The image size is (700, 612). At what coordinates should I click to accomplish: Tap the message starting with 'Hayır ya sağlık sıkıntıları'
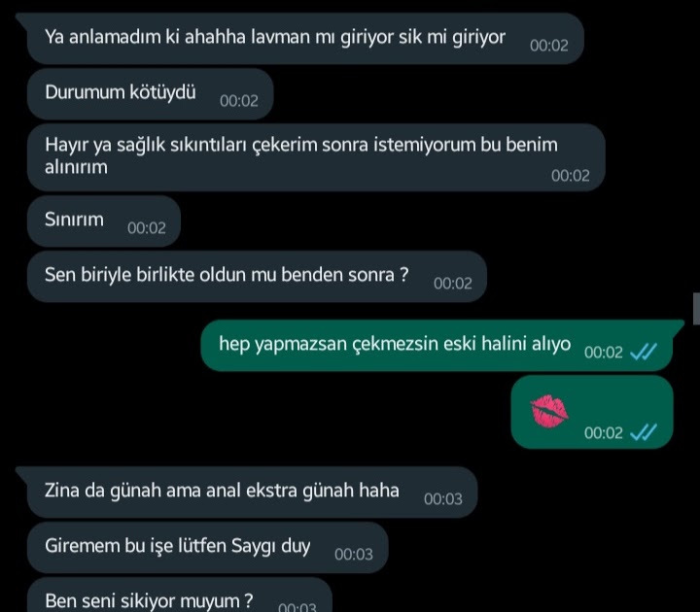coord(316,157)
